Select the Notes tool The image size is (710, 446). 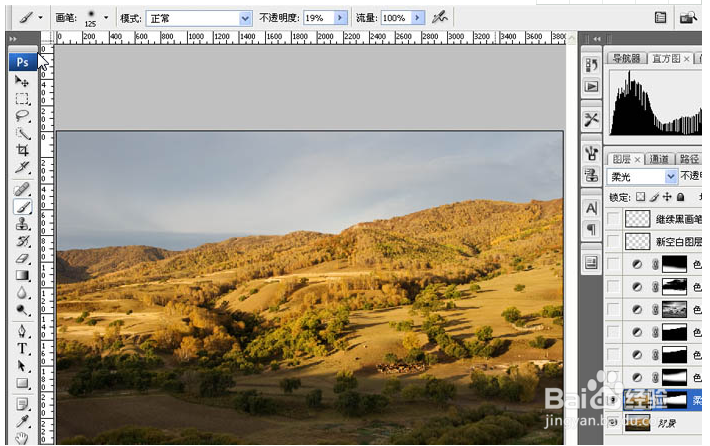point(22,404)
